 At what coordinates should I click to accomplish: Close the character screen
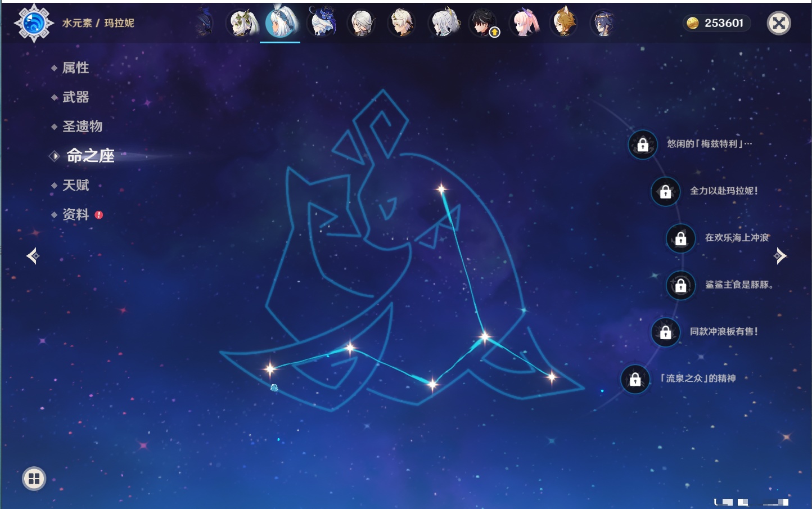779,23
